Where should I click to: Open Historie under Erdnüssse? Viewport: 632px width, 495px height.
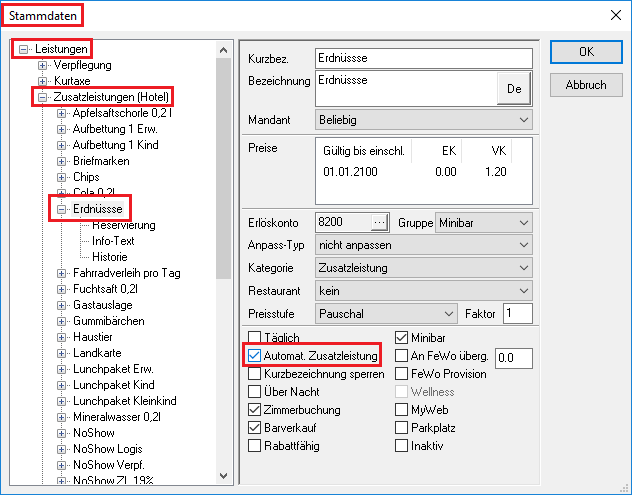109,257
